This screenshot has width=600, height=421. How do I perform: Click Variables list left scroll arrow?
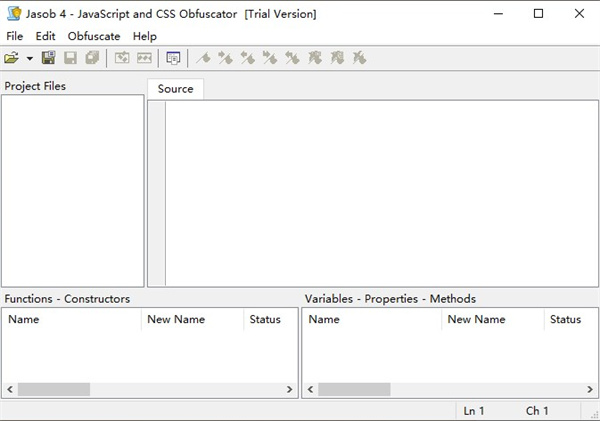(x=310, y=390)
